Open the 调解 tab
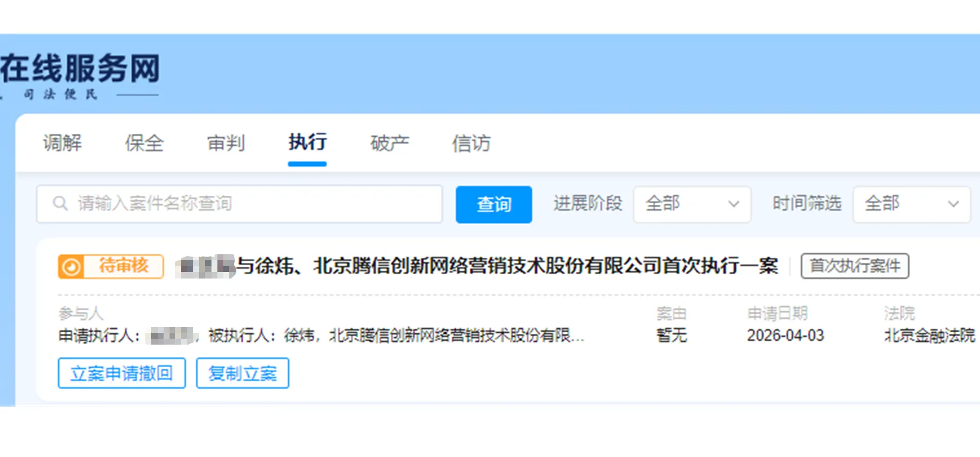The height and width of the screenshot is (457, 980). (x=62, y=143)
